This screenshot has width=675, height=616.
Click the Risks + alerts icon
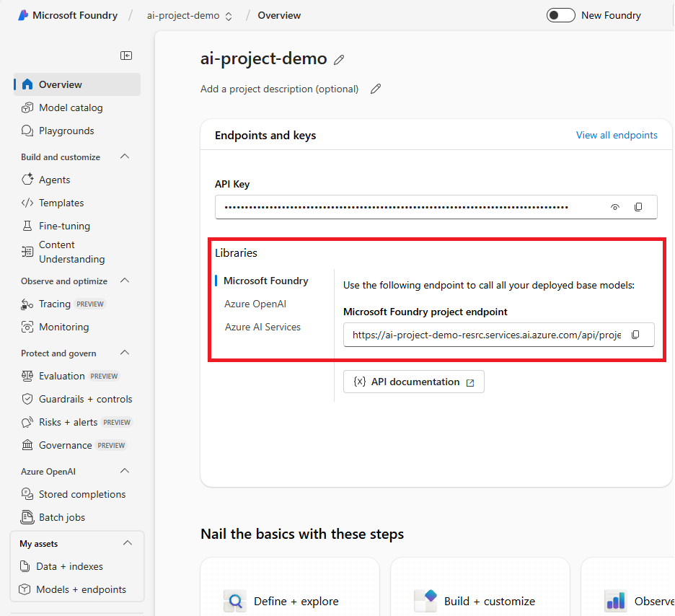coord(27,422)
